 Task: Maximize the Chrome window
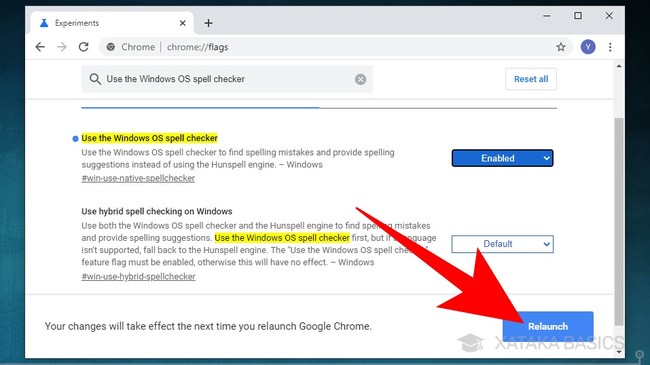click(x=578, y=16)
